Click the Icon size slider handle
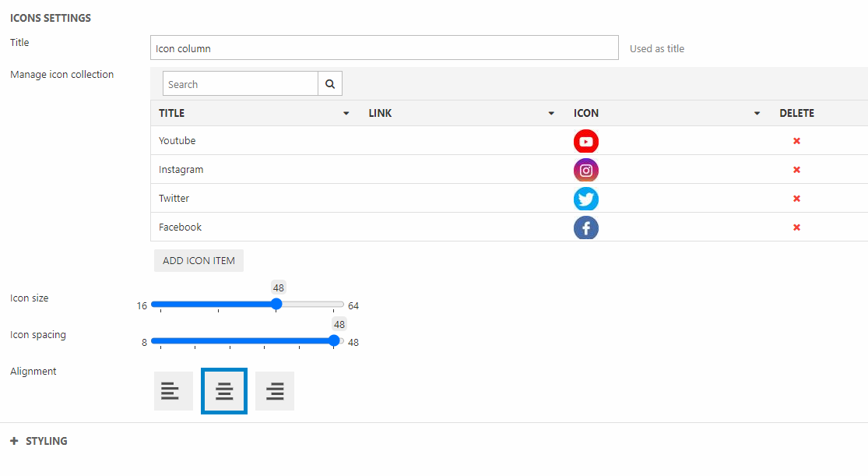The width and height of the screenshot is (868, 476). pyautogui.click(x=276, y=305)
